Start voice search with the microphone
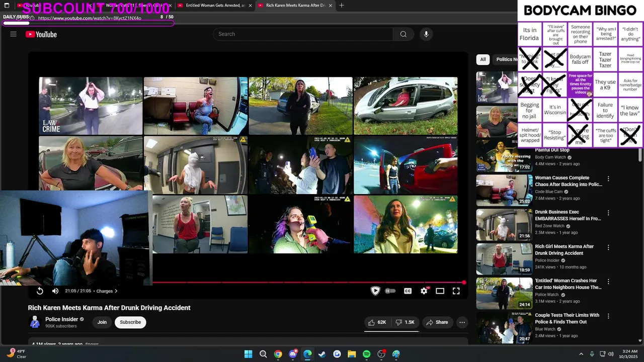Screen dimensions: 644x362 (x=426, y=34)
